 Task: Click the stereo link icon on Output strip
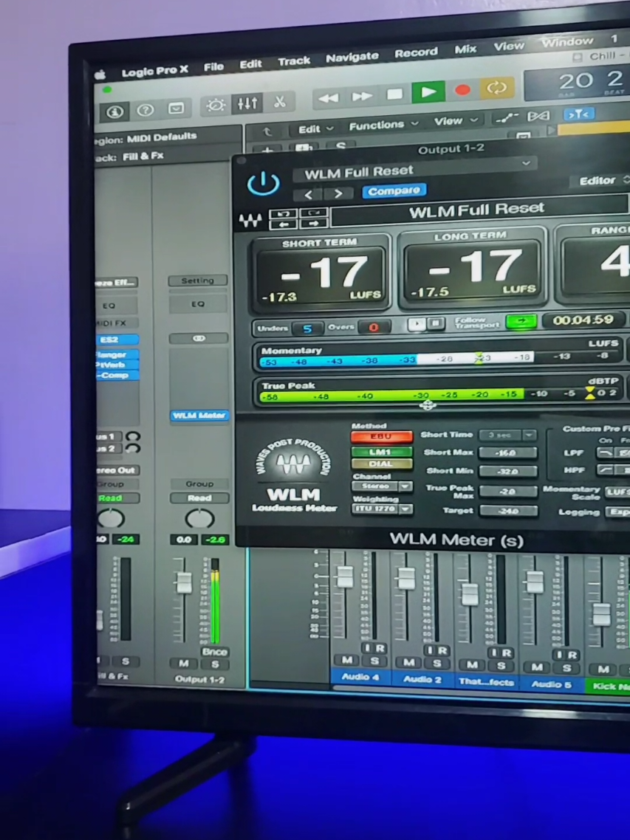tap(199, 339)
